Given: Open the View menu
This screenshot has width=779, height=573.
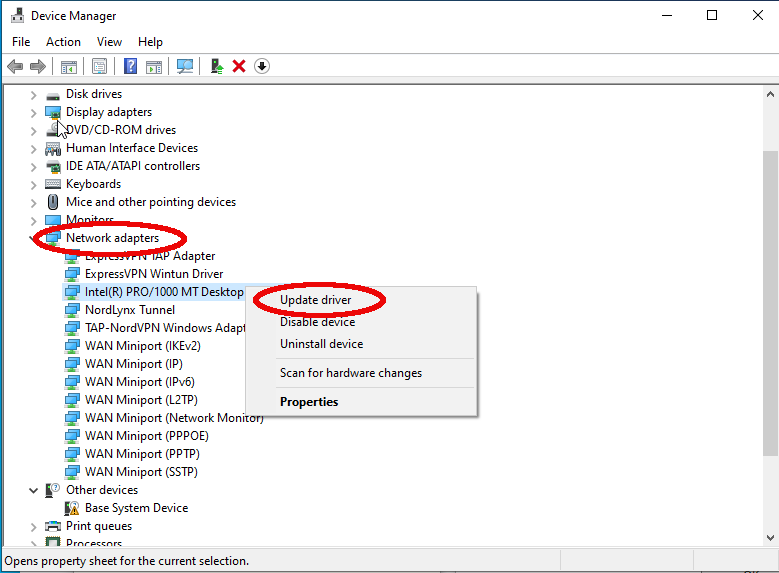Looking at the screenshot, I should [x=110, y=42].
